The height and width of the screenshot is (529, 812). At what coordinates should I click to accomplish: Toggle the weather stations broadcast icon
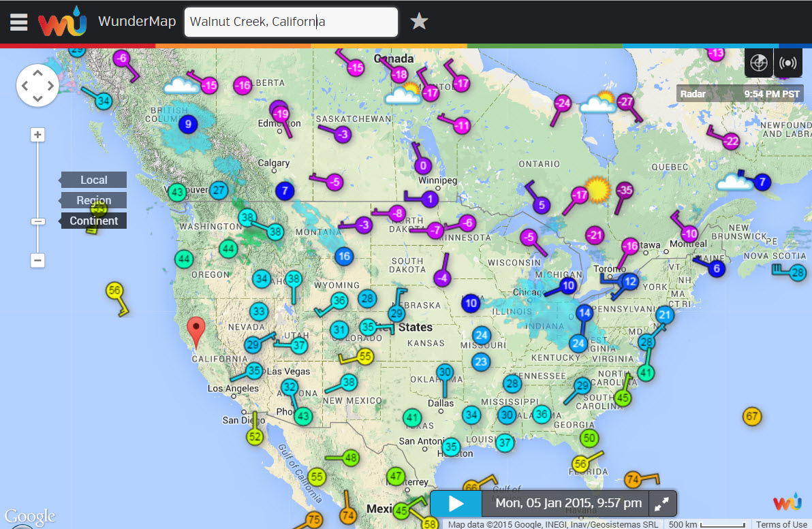787,63
